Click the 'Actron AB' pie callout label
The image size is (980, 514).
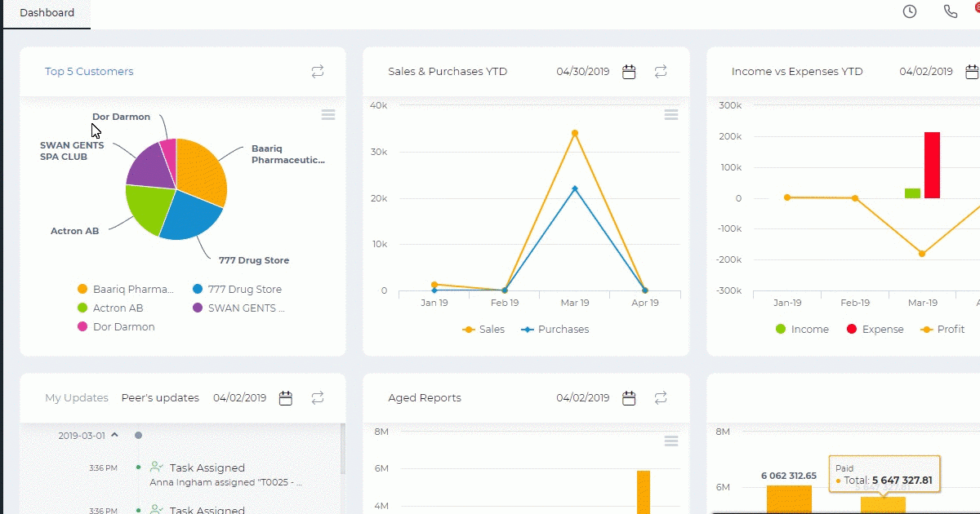click(74, 231)
